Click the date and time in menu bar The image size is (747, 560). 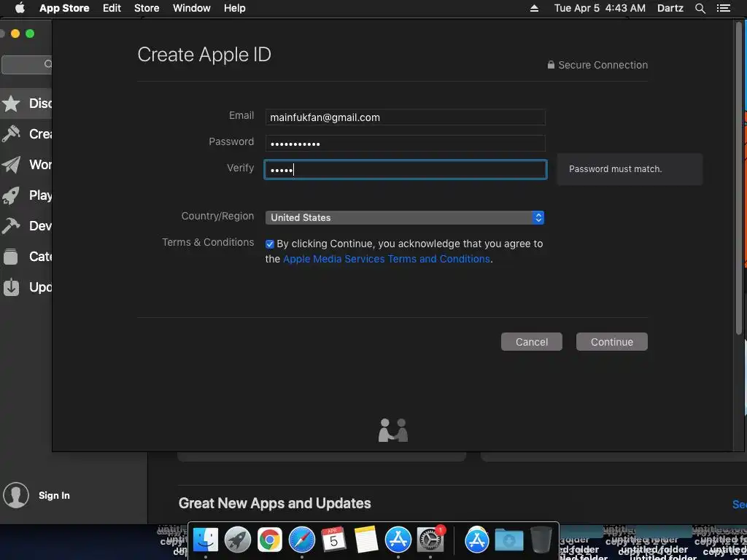pos(600,8)
